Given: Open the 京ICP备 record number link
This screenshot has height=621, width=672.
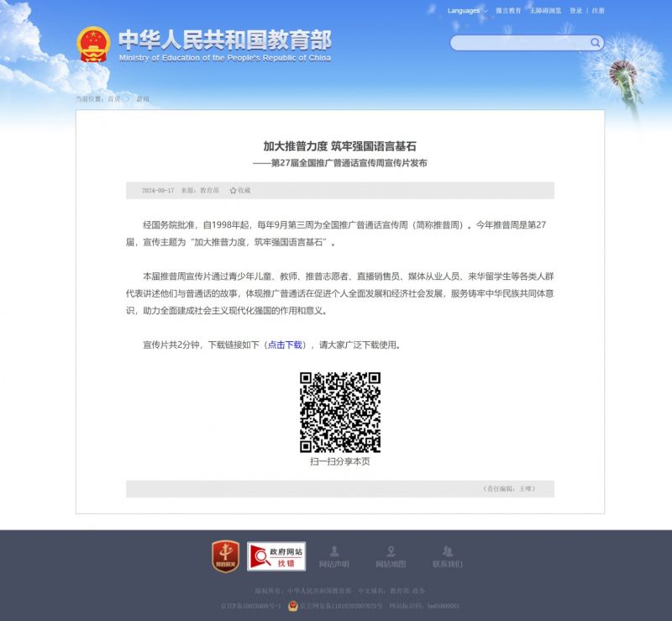Looking at the screenshot, I should (x=250, y=606).
